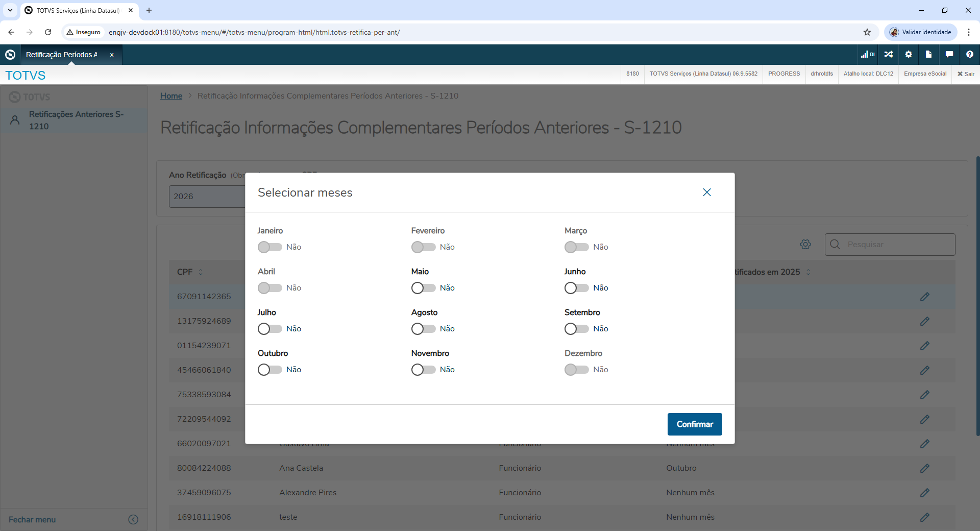The width and height of the screenshot is (980, 531).
Task: Open browser tab search dropdown arrow
Action: [x=10, y=10]
